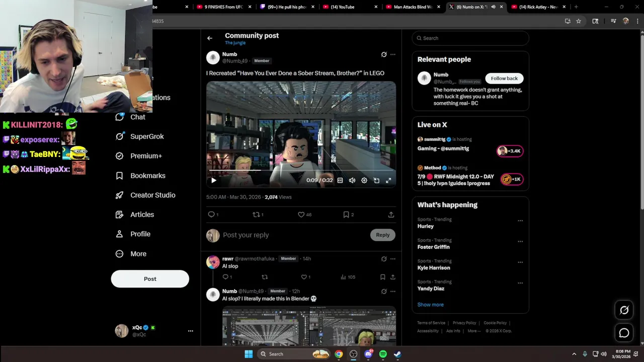The height and width of the screenshot is (362, 644).
Task: Open options for Hurley trend
Action: pos(520,220)
